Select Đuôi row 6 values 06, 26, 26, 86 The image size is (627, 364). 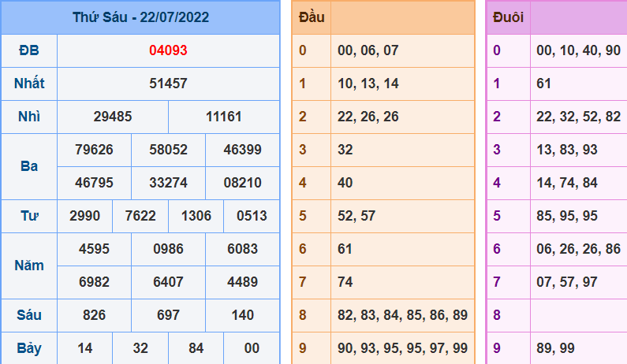tap(579, 249)
